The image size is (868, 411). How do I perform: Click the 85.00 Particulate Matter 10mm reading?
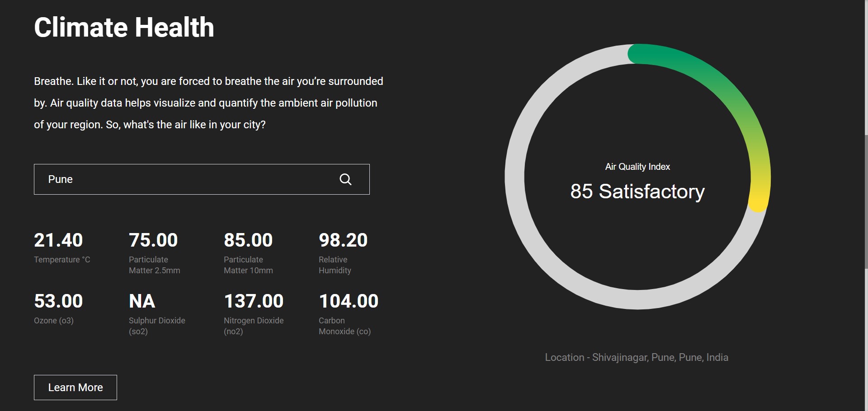tap(248, 240)
